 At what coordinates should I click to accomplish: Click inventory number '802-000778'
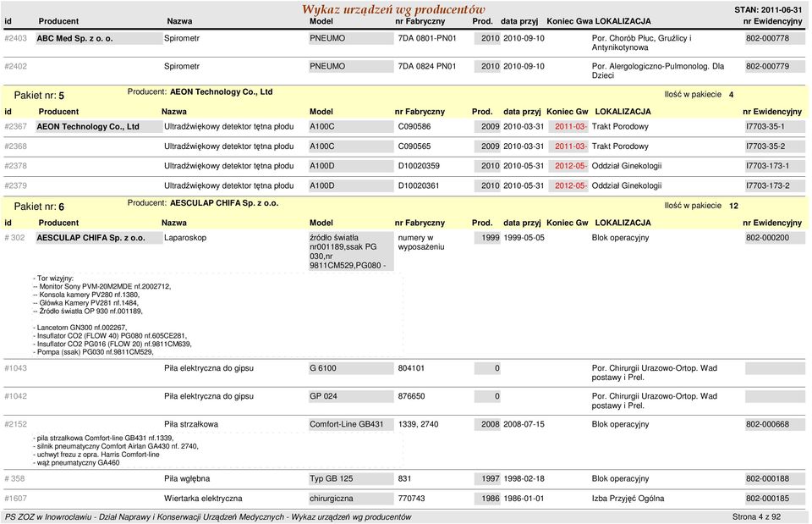pos(775,38)
